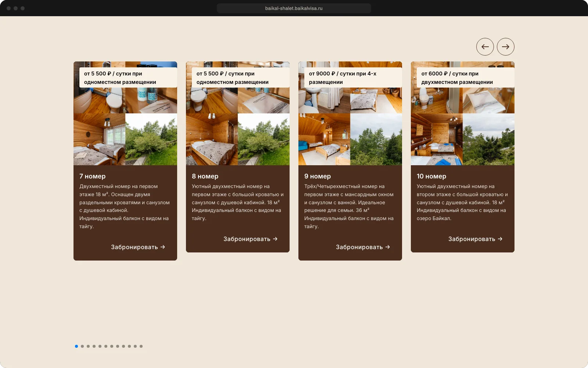This screenshot has width=588, height=368.
Task: Select the last pagination dot
Action: click(x=141, y=346)
